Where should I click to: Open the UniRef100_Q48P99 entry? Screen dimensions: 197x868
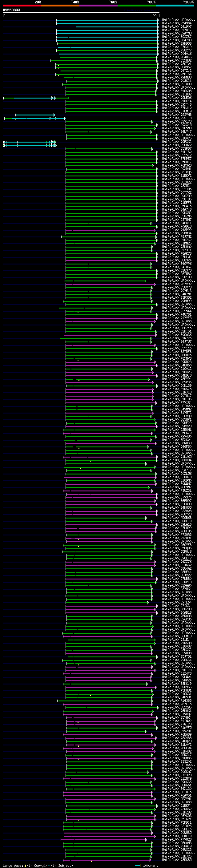176,230
